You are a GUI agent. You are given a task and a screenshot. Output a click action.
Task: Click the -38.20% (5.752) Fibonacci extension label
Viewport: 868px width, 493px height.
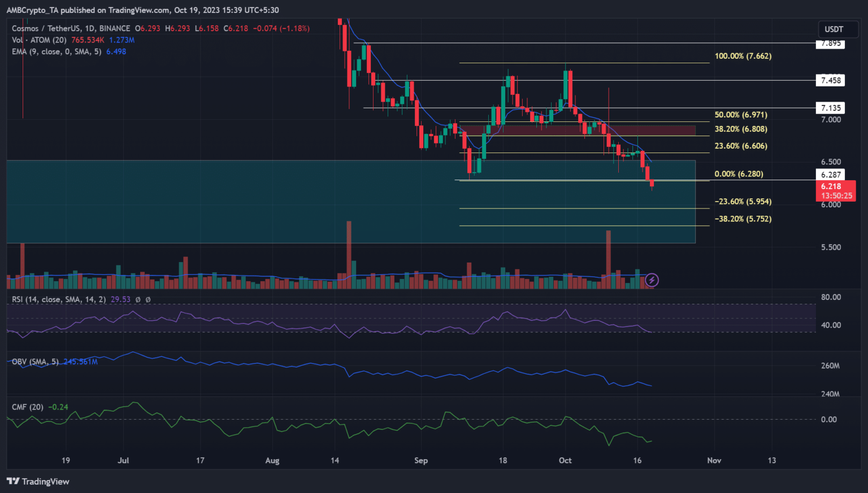coord(743,219)
